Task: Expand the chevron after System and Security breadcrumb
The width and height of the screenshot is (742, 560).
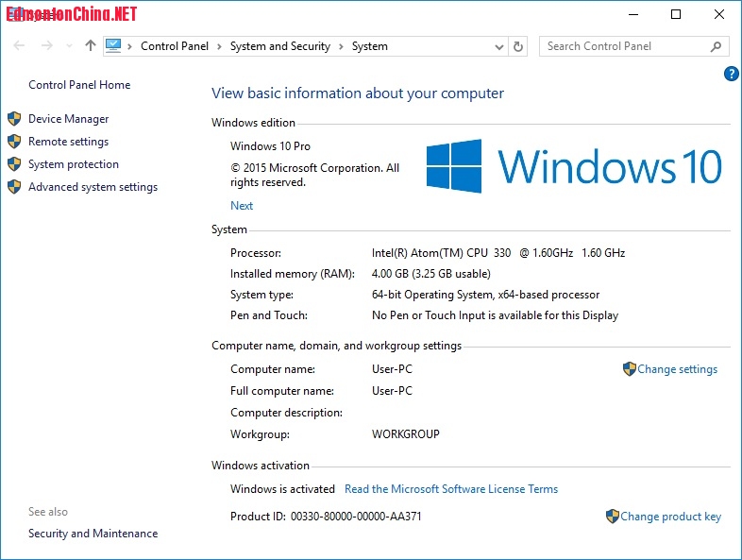Action: 341,46
